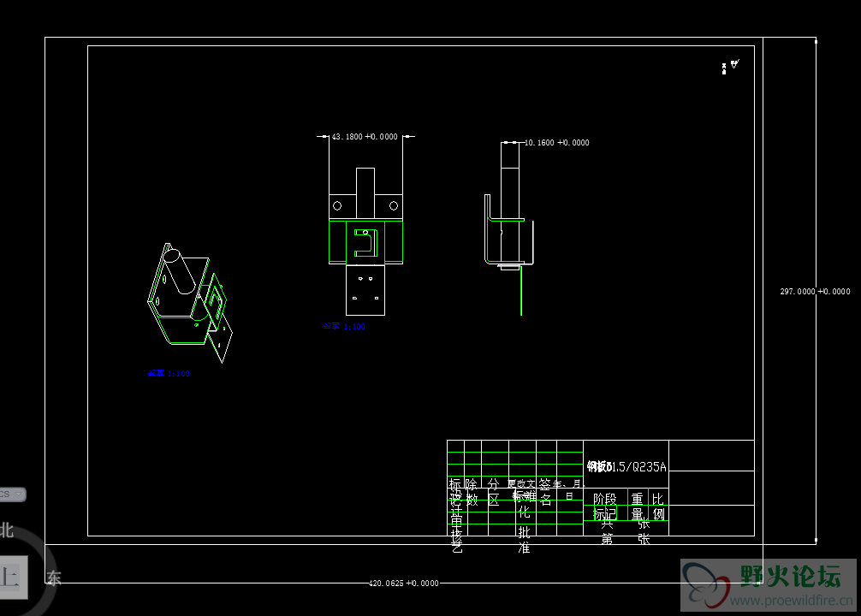This screenshot has height=616, width=861.
Task: Click the 重量 title block cell
Action: coord(637,506)
